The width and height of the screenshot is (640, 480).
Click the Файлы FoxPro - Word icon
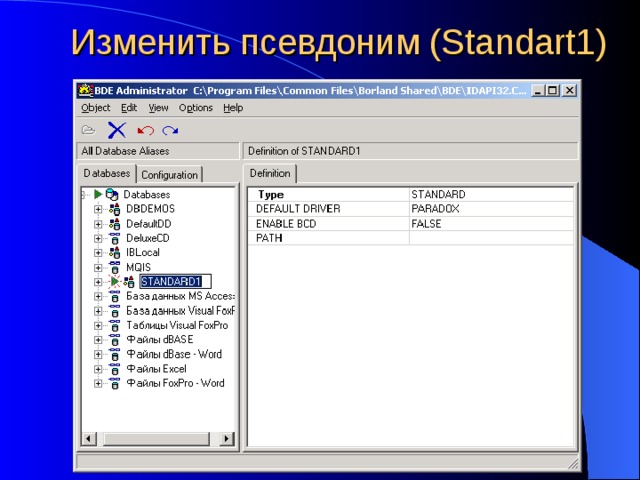115,383
